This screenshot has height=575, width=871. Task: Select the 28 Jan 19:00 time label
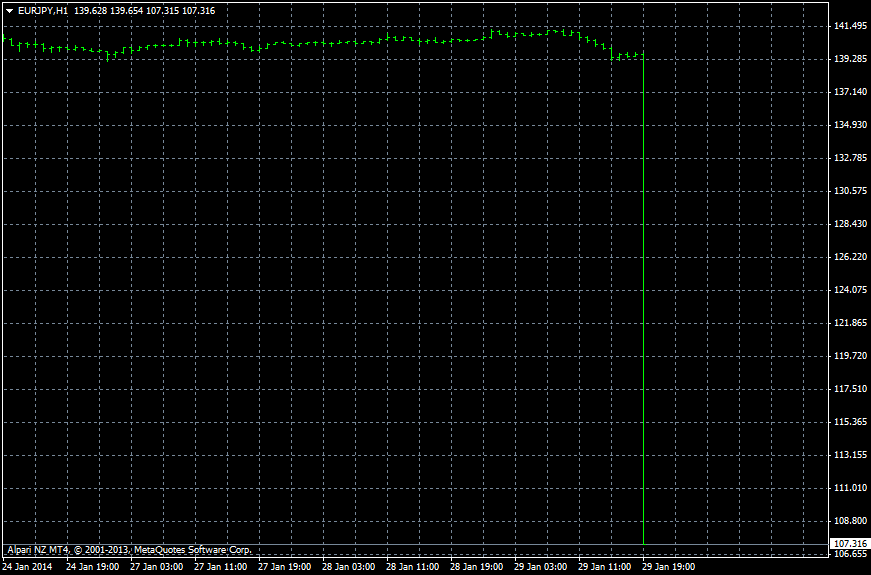click(x=476, y=567)
